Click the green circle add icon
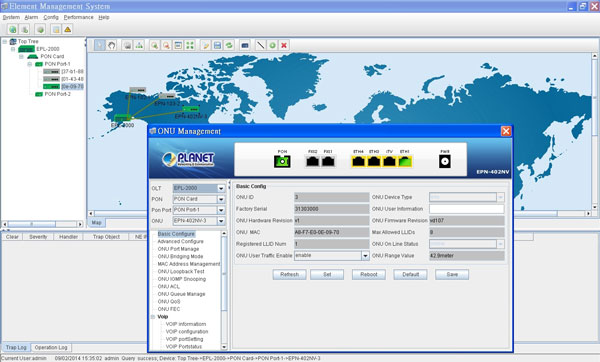The height and width of the screenshot is (362, 600). 272,45
